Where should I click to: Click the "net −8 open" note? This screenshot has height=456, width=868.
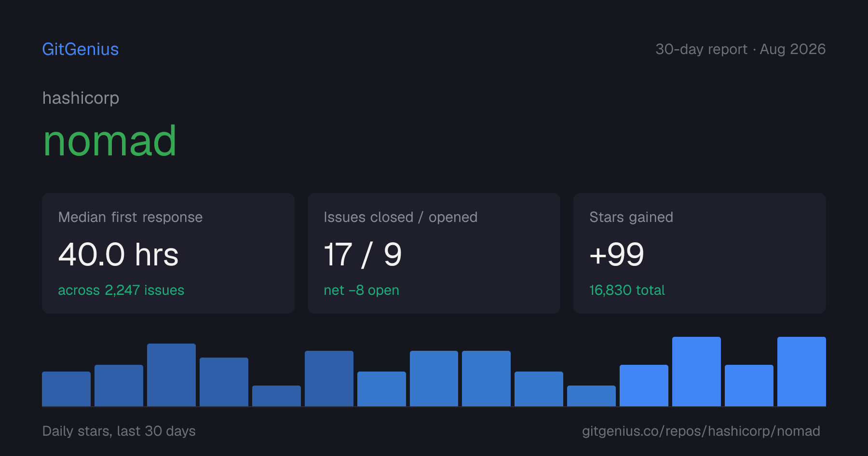pyautogui.click(x=361, y=290)
